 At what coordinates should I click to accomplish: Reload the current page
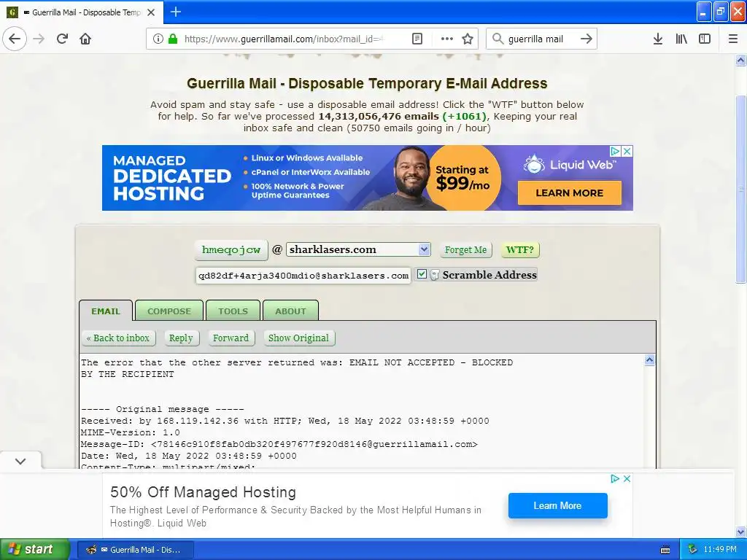pos(62,39)
